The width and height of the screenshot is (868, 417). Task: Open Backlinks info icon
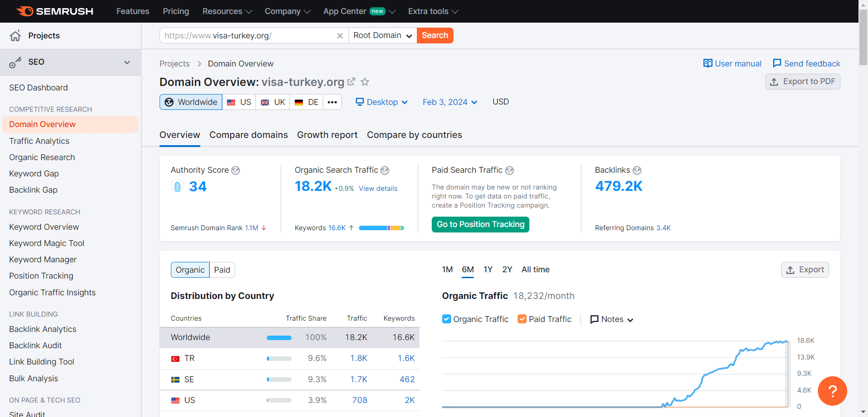(x=637, y=171)
